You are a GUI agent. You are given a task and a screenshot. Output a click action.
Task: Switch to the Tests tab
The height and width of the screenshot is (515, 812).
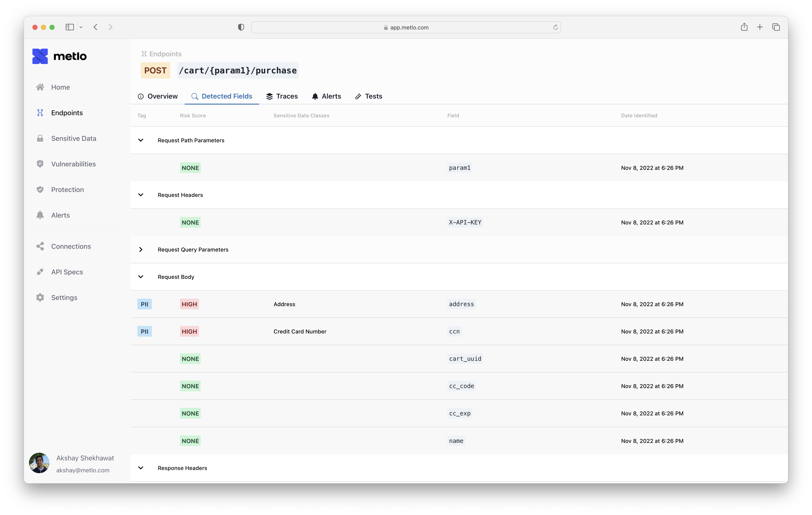coord(368,96)
